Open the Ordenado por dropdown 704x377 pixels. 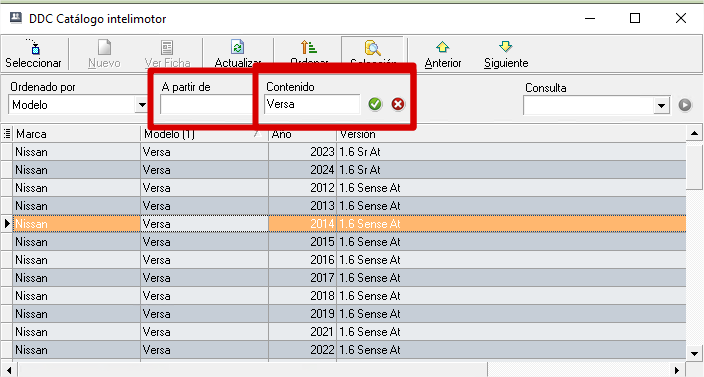142,105
